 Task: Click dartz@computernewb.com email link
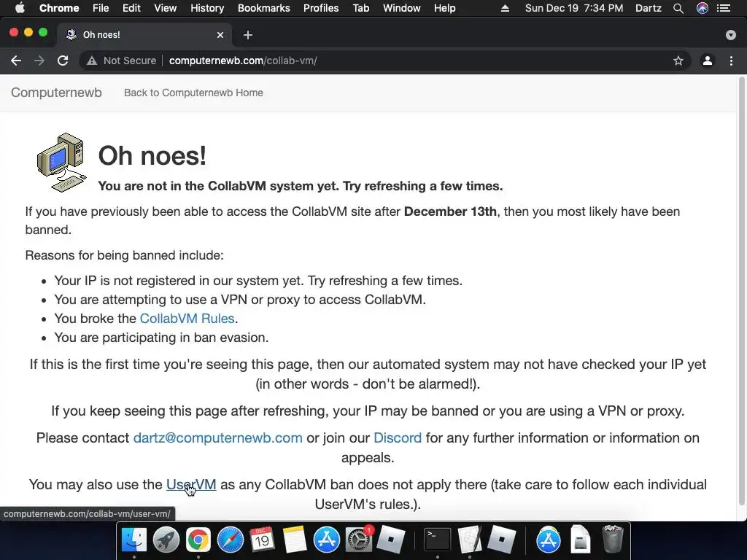point(217,437)
